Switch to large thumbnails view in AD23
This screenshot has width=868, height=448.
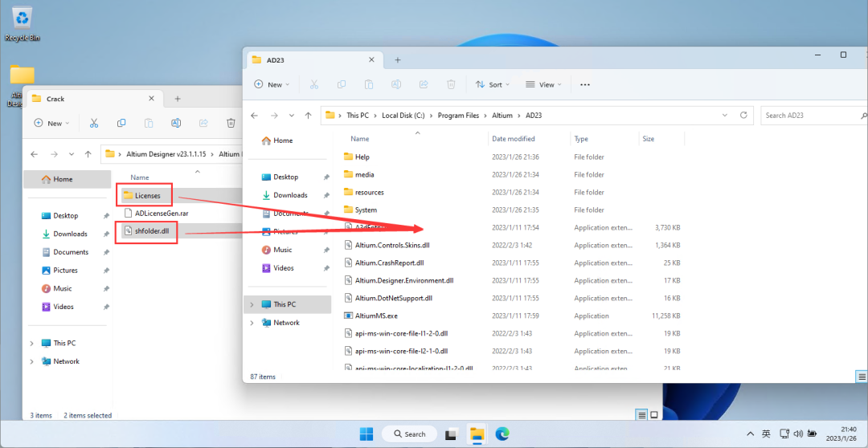pyautogui.click(x=862, y=376)
